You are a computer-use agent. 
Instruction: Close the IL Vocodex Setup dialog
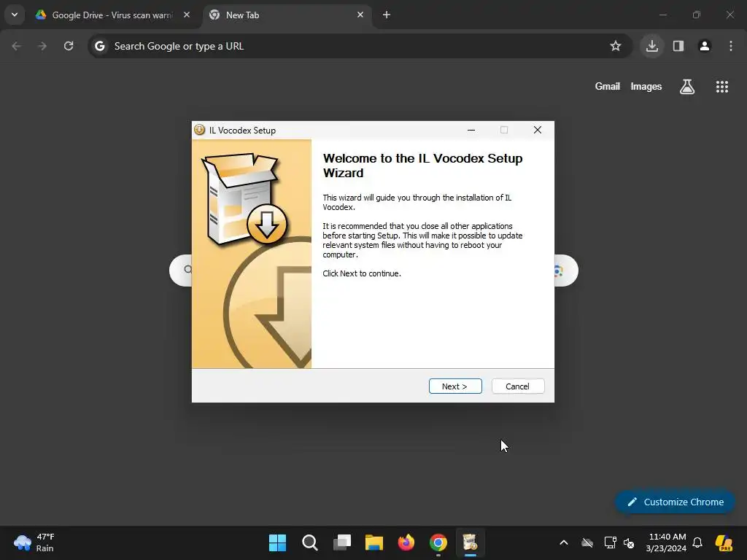click(x=538, y=130)
